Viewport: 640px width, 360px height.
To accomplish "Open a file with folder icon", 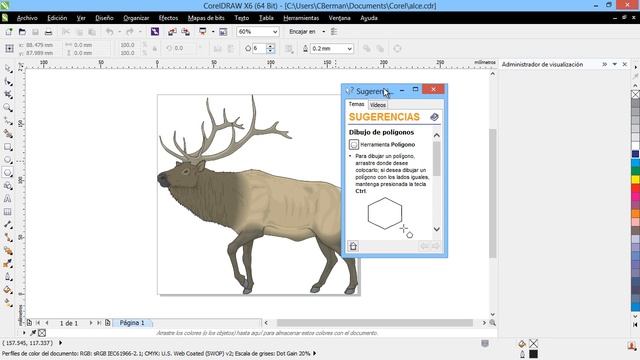I will point(22,32).
